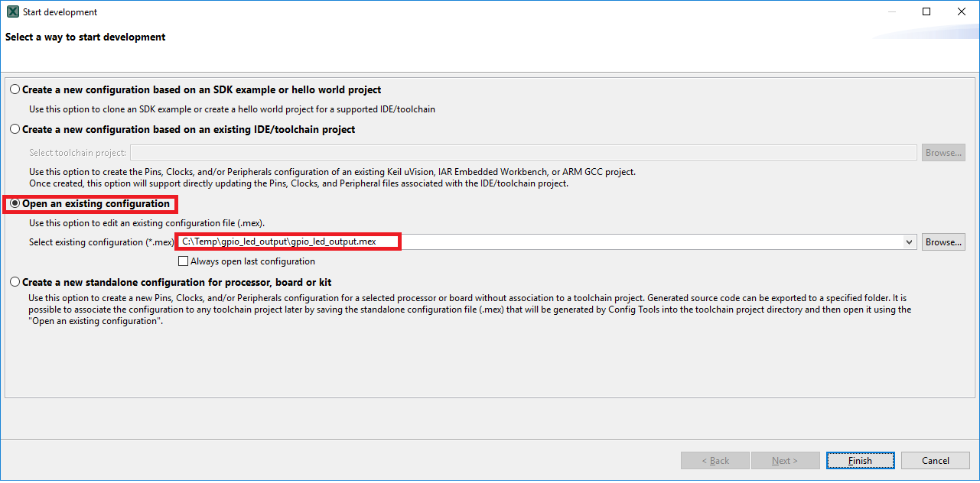
Task: Click the toolchain project Browse button
Action: click(x=943, y=153)
